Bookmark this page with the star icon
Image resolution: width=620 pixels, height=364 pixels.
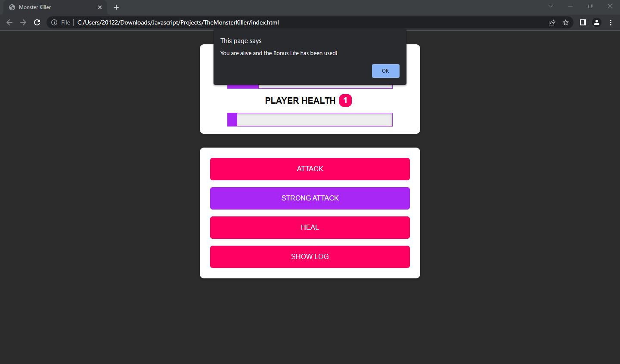click(566, 22)
